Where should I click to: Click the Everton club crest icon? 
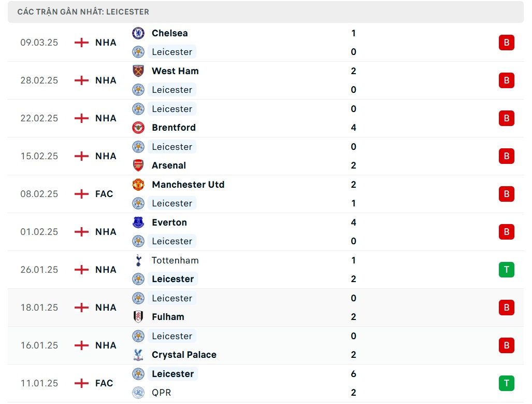point(138,222)
